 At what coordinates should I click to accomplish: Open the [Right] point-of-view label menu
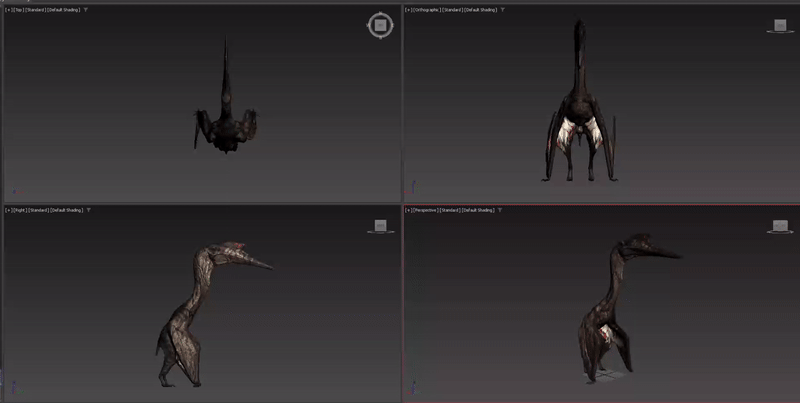pyautogui.click(x=19, y=210)
